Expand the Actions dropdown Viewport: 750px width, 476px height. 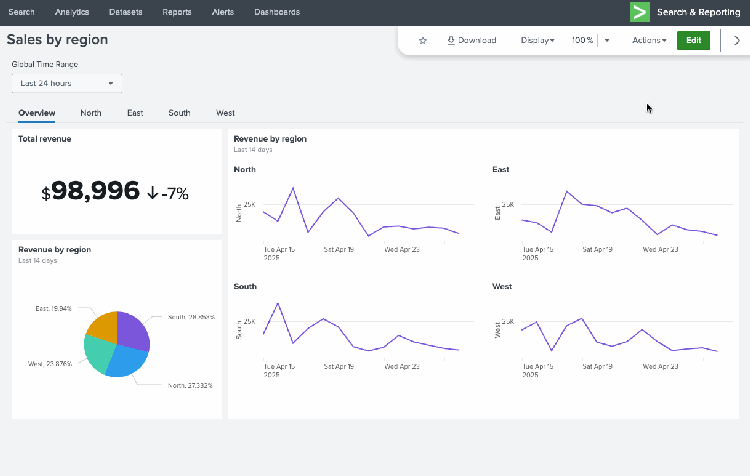coord(649,41)
